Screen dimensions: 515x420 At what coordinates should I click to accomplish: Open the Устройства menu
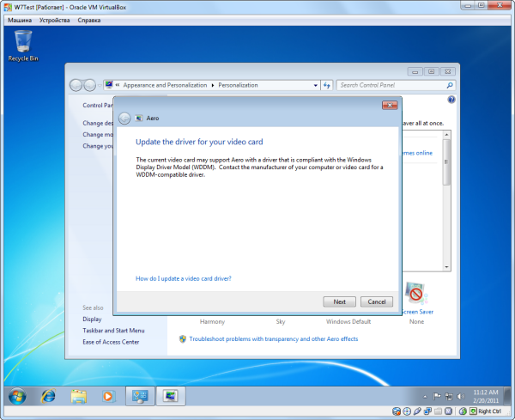tap(55, 21)
